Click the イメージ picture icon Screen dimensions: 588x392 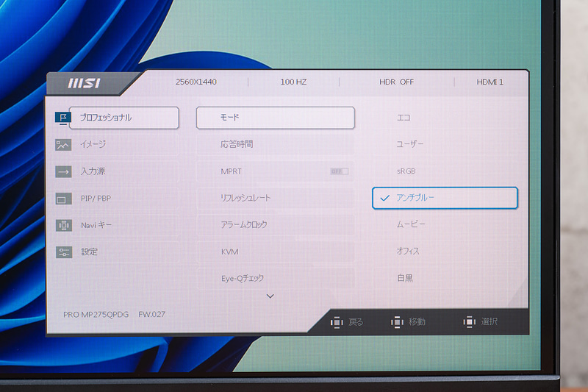click(x=63, y=145)
